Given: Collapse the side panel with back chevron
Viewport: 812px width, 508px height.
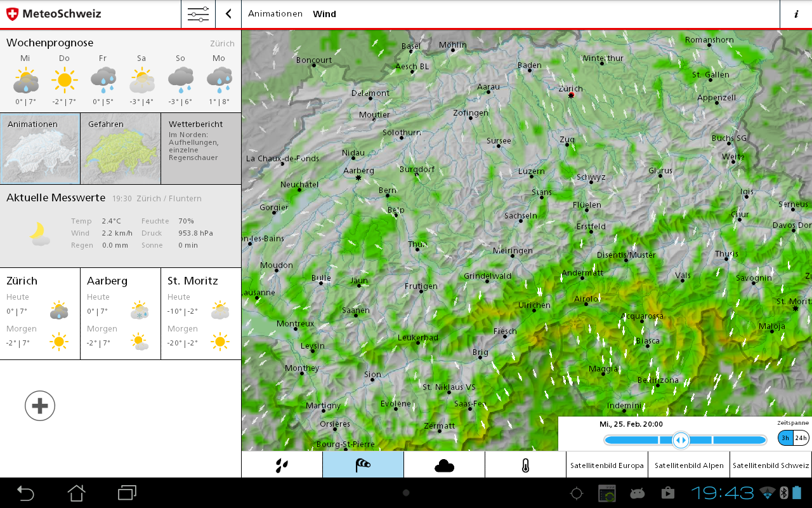Looking at the screenshot, I should 228,14.
